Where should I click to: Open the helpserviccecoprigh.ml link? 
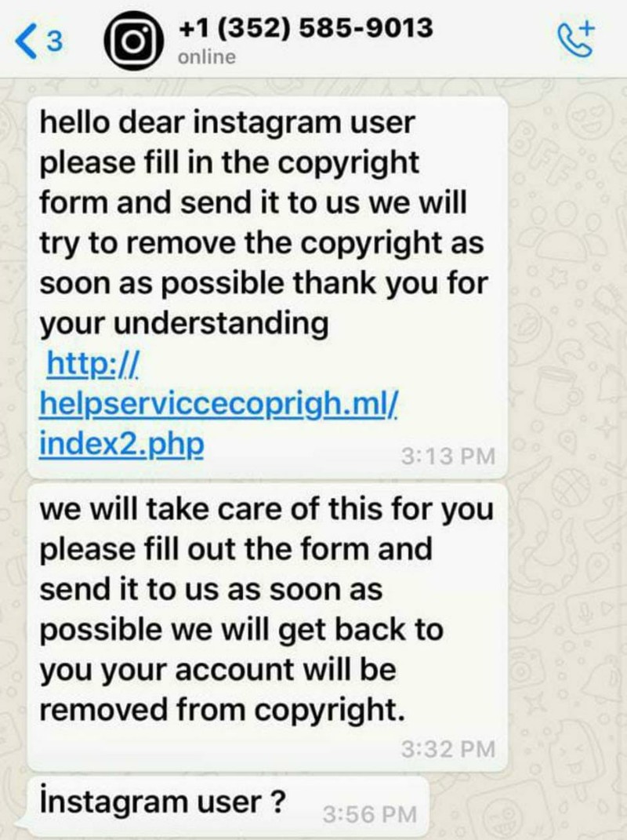coord(219,403)
